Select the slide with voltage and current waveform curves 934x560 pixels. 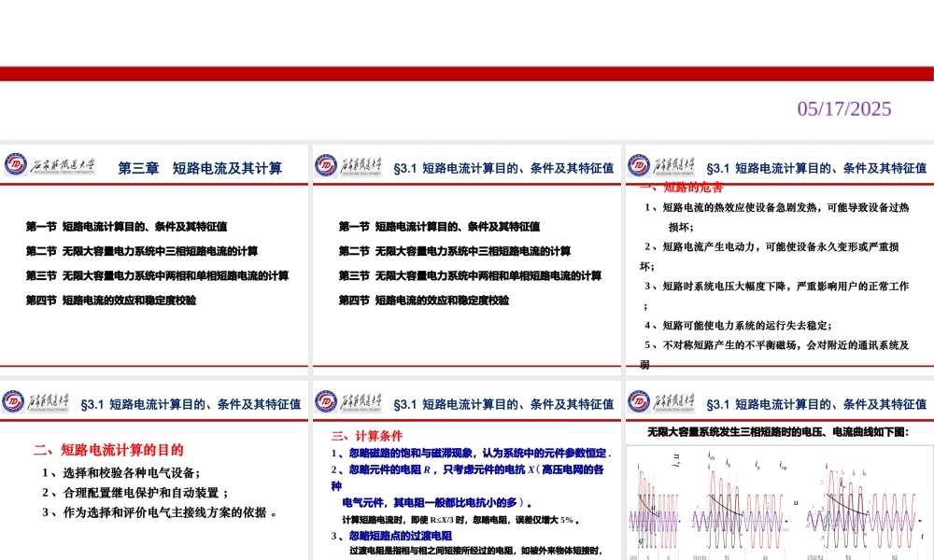click(x=780, y=470)
